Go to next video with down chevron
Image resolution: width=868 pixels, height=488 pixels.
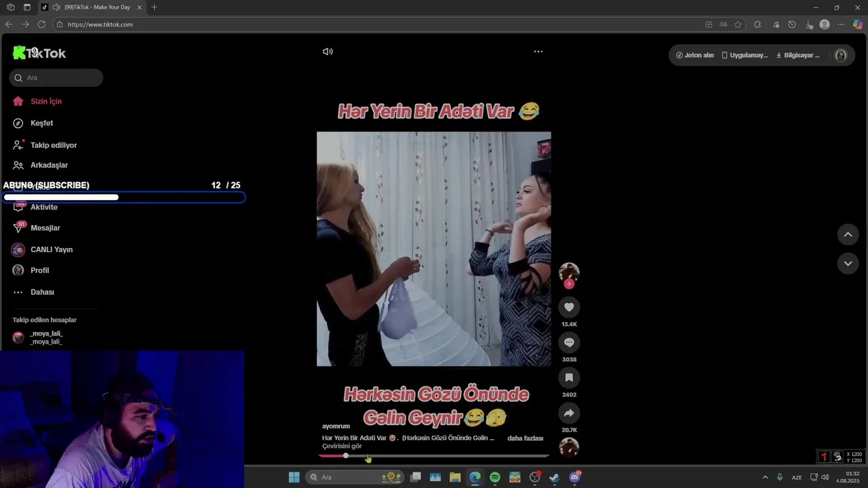(x=848, y=264)
